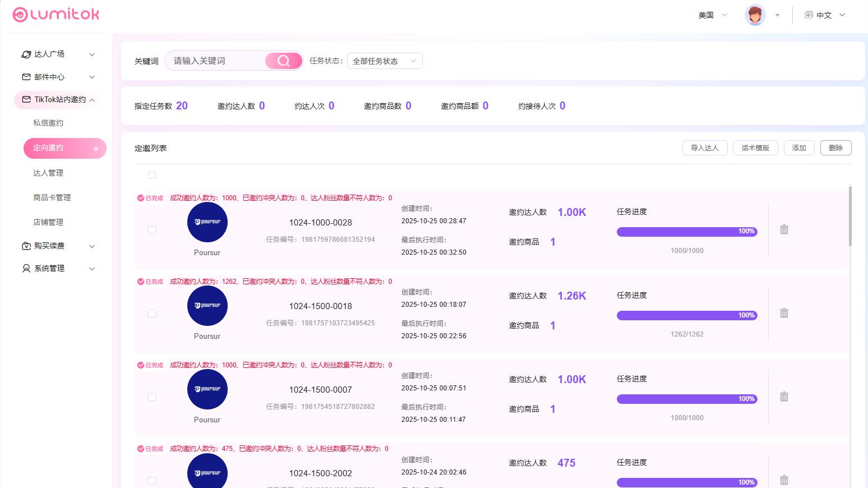
Task: Open the user avatar profile
Action: pos(755,15)
